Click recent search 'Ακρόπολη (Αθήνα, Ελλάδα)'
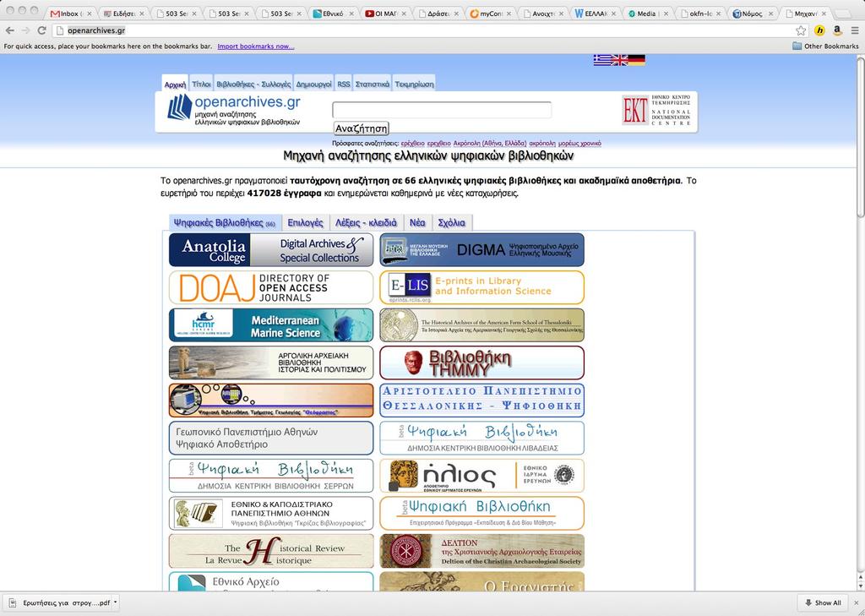Viewport: 865px width, 616px height. click(x=490, y=144)
